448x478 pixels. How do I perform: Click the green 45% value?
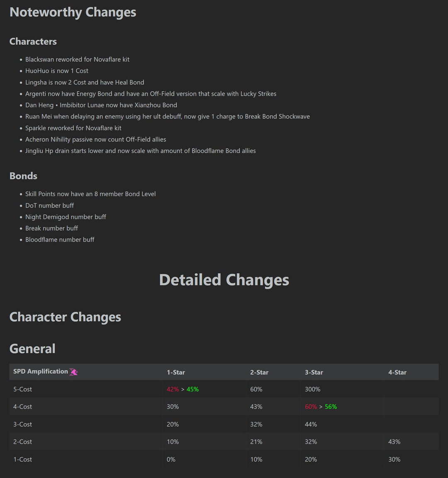(x=192, y=389)
